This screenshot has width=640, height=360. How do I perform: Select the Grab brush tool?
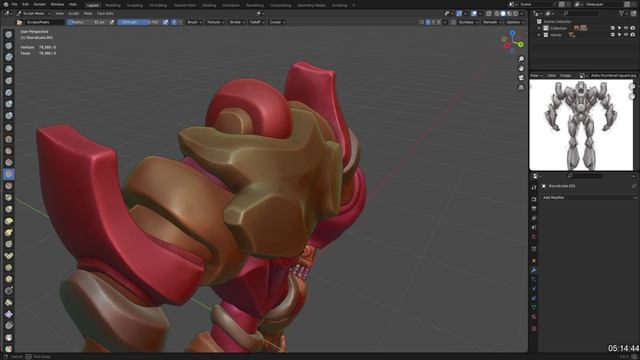(9, 209)
